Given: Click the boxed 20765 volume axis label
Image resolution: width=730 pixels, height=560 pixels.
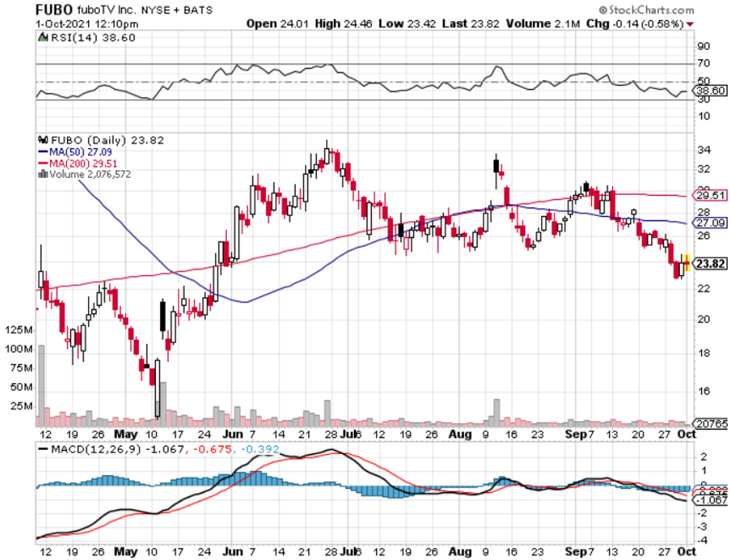Looking at the screenshot, I should 711,424.
